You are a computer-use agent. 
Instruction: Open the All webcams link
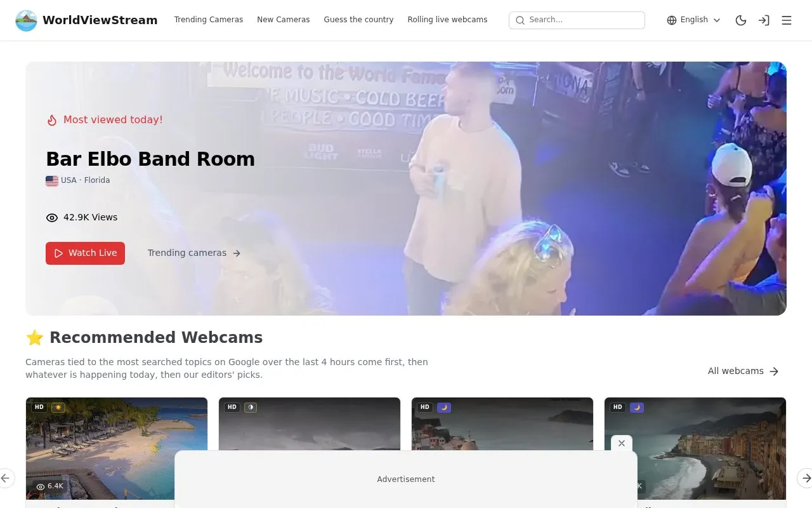(x=743, y=371)
